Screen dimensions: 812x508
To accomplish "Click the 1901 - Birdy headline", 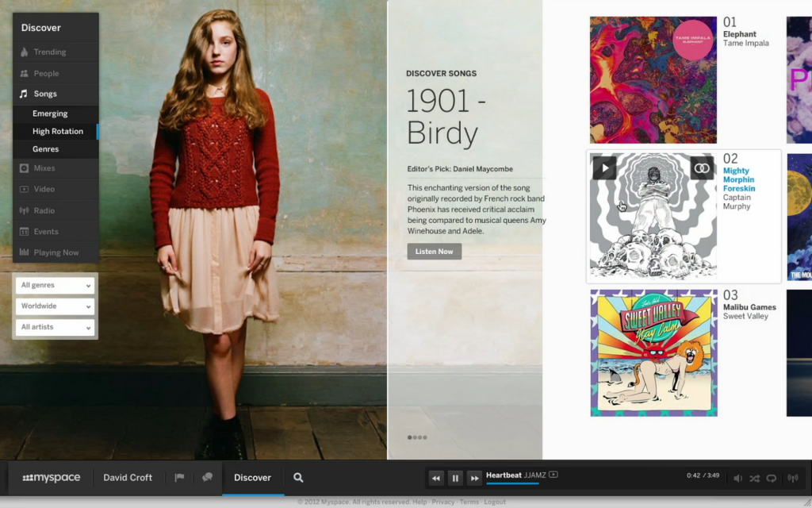I will click(x=446, y=116).
